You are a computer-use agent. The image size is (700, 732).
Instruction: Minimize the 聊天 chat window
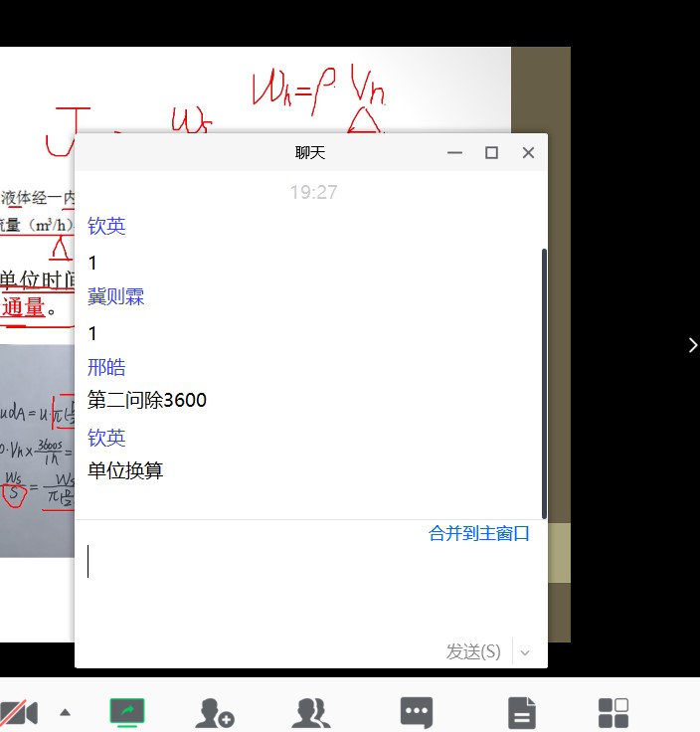click(454, 153)
